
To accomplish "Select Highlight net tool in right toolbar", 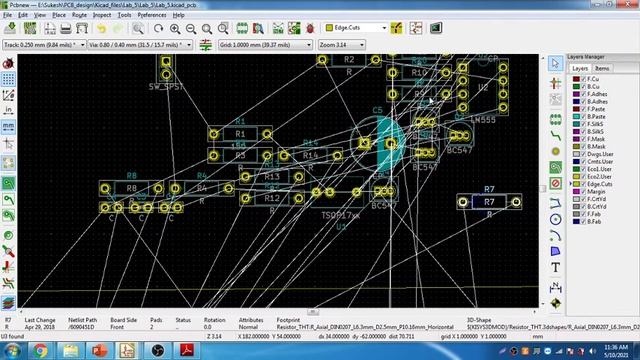I will tap(555, 83).
